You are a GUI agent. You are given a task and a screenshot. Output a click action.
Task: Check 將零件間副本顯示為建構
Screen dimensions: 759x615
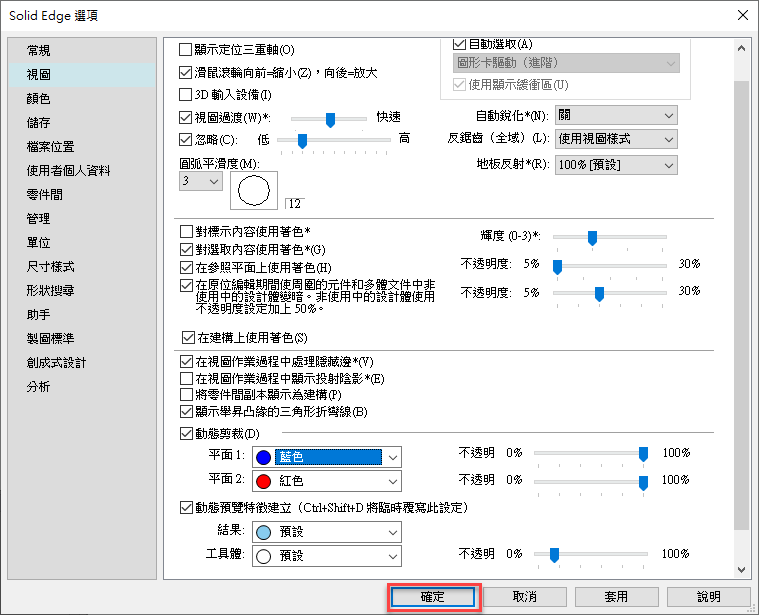186,394
